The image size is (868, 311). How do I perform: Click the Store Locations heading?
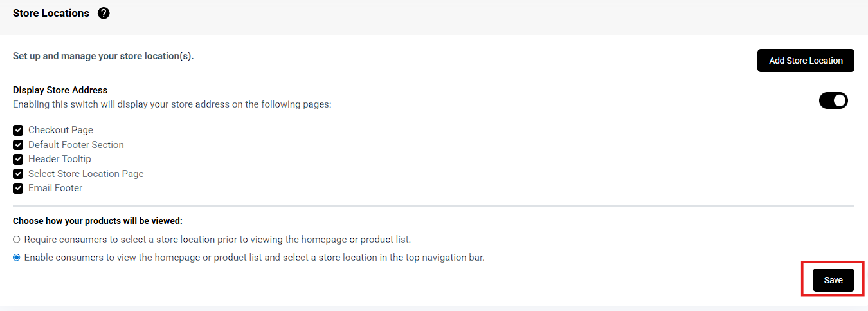click(51, 13)
